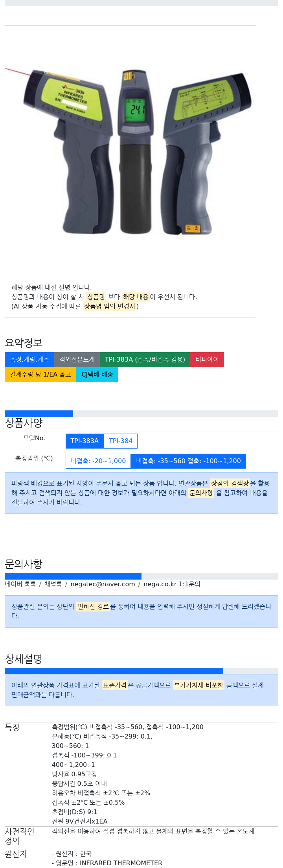Select the yellow 결제수량 당 1/EA 출고 badge

pos(40,374)
